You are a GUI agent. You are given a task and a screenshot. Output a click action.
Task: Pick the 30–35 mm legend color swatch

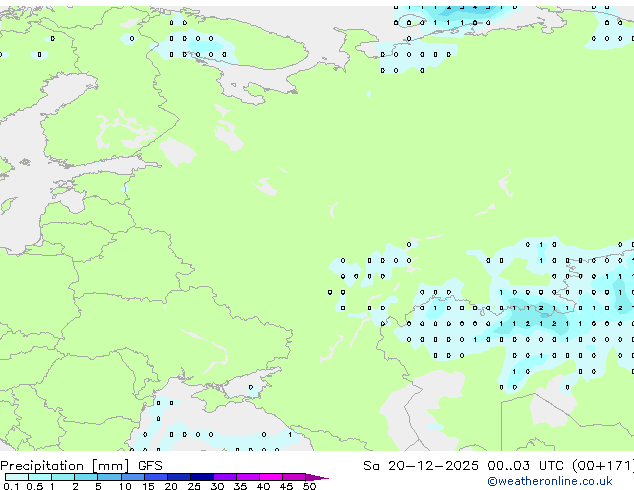[225, 477]
